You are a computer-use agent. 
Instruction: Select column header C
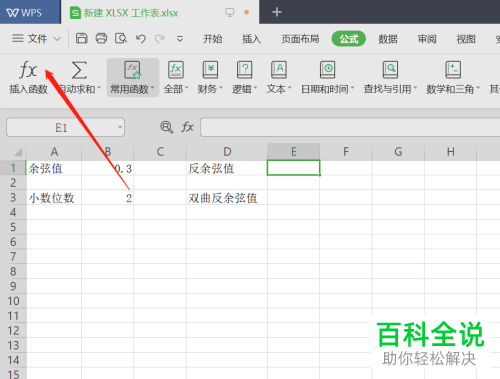(x=160, y=152)
